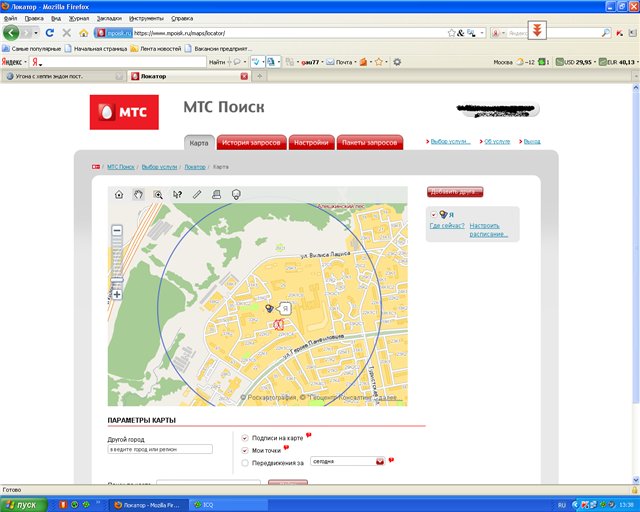The image size is (640, 512).
Task: Click the 'Выход' logout link
Action: pyautogui.click(x=532, y=141)
